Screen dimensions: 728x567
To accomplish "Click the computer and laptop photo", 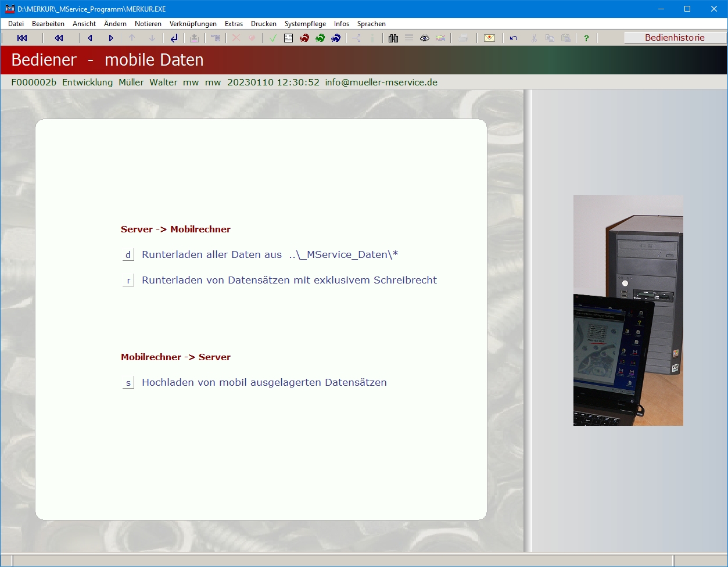I will tap(628, 310).
